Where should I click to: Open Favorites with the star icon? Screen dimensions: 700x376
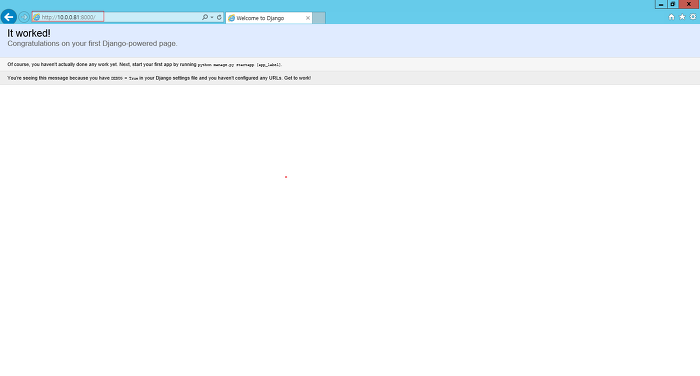pos(682,17)
